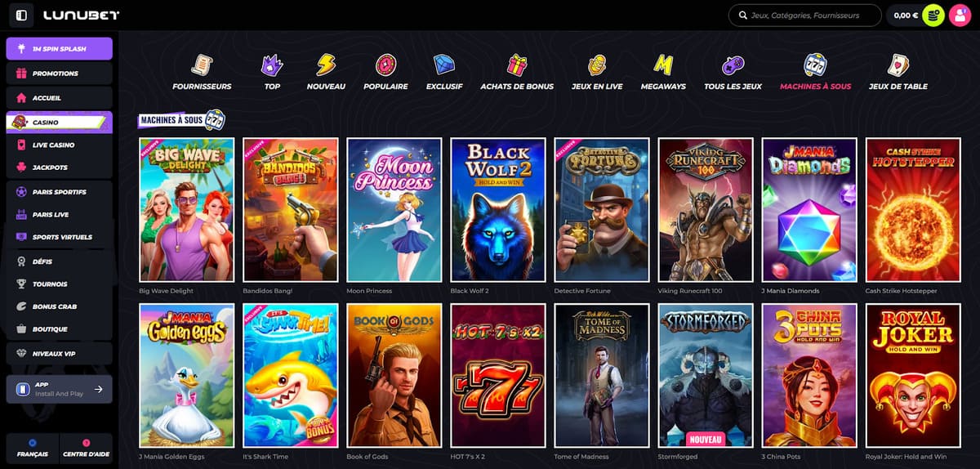Go to Paris Sportifs in sidebar
980x469 pixels.
pyautogui.click(x=59, y=192)
